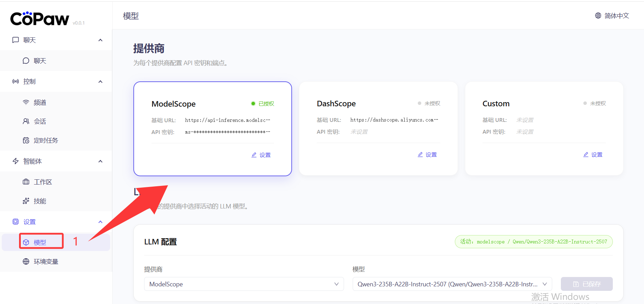Click the globe icon beside 环境变量
The height and width of the screenshot is (304, 644).
(x=26, y=261)
